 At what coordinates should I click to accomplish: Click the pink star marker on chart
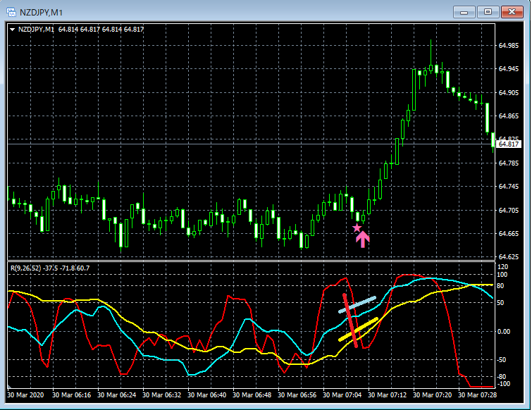pyautogui.click(x=357, y=228)
